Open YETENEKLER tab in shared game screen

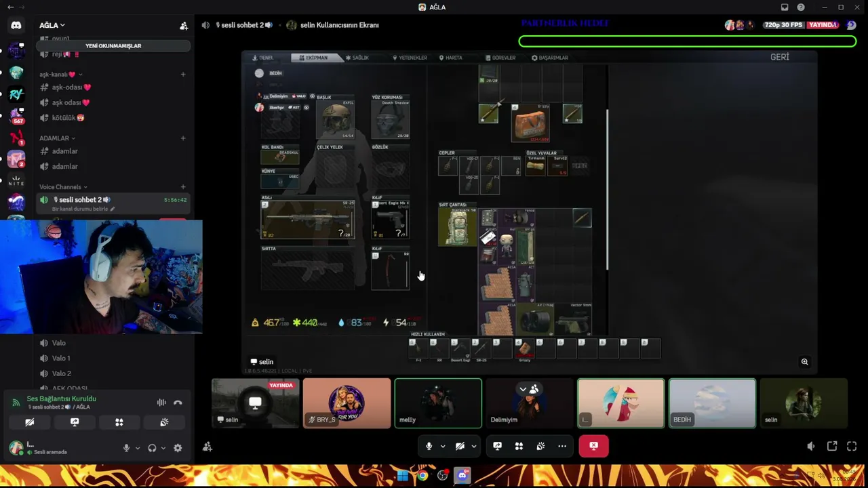(x=410, y=58)
